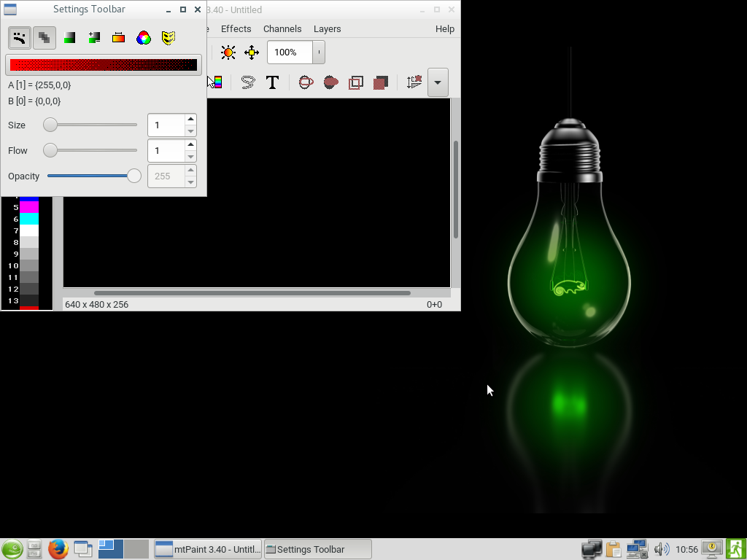
Task: Click the filled ellipse tool
Action: pyautogui.click(x=331, y=82)
